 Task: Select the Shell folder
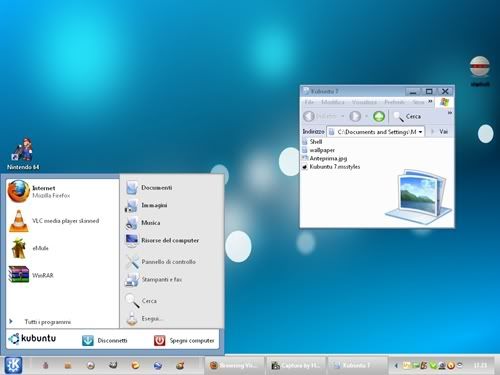coord(312,142)
